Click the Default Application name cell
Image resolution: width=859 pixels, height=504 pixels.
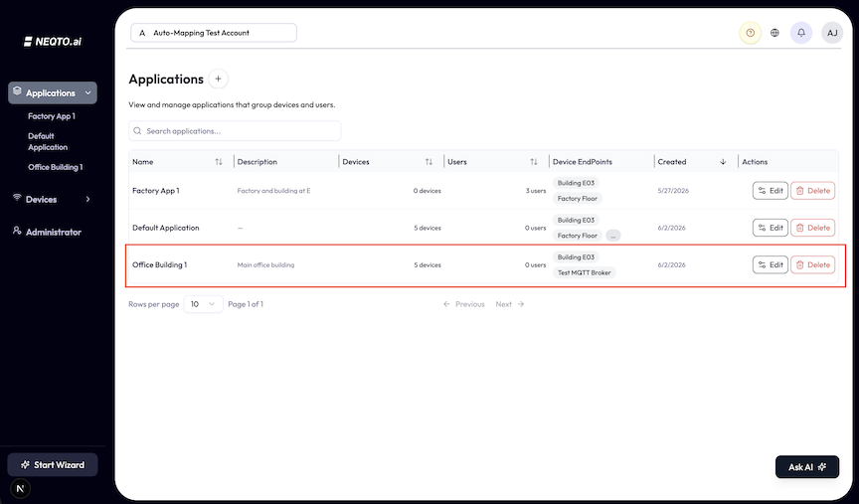pos(165,228)
